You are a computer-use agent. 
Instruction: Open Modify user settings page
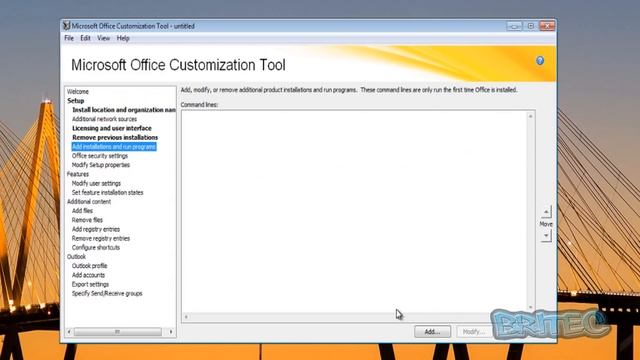pyautogui.click(x=96, y=183)
